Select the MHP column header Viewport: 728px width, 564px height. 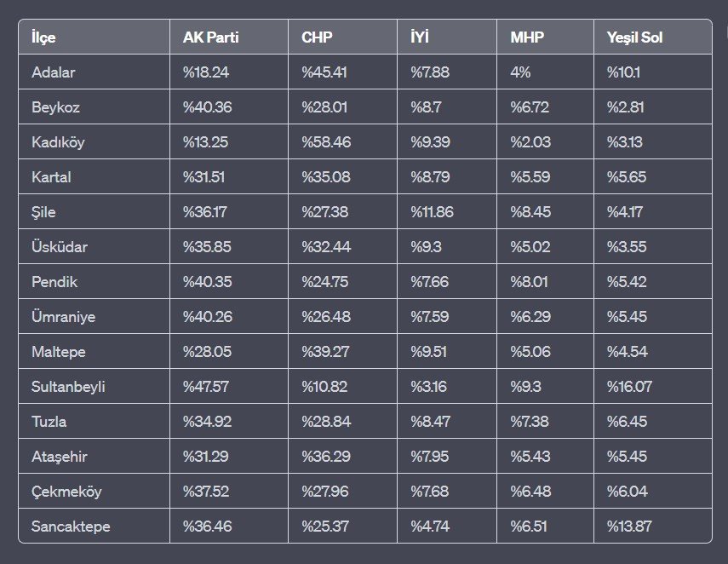tap(525, 37)
